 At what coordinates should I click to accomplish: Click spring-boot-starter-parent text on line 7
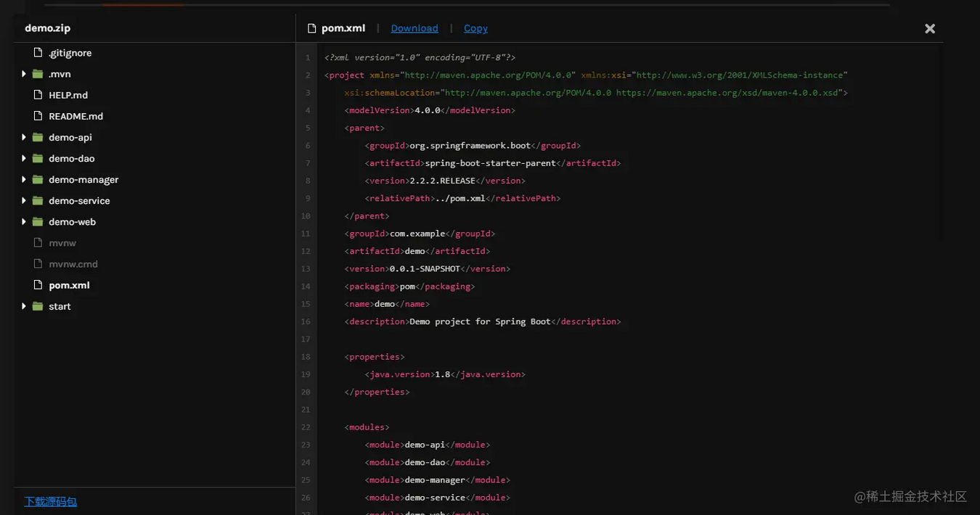tap(491, 163)
